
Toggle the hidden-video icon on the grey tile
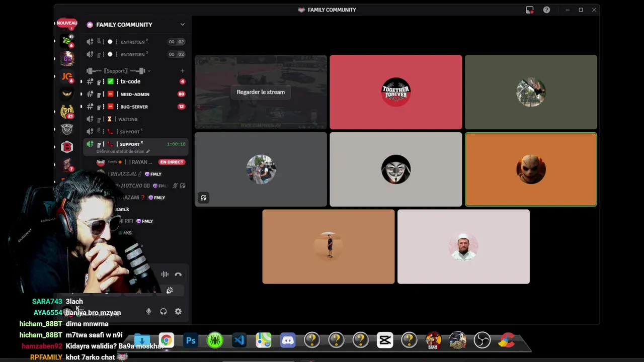[203, 198]
